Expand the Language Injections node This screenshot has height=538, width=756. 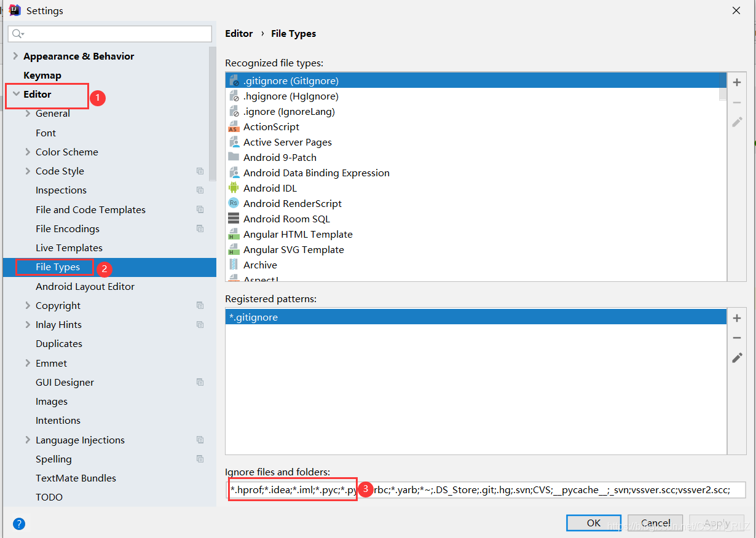[x=28, y=440]
